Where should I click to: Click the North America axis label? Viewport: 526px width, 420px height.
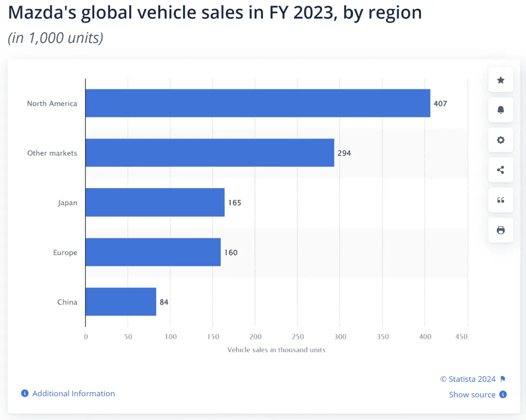coord(52,104)
